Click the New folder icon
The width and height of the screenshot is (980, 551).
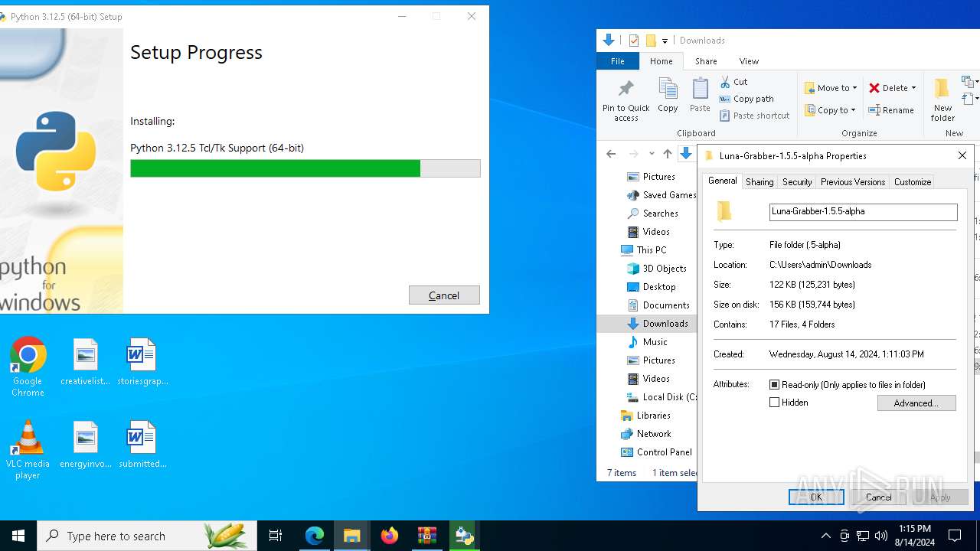coord(942,90)
